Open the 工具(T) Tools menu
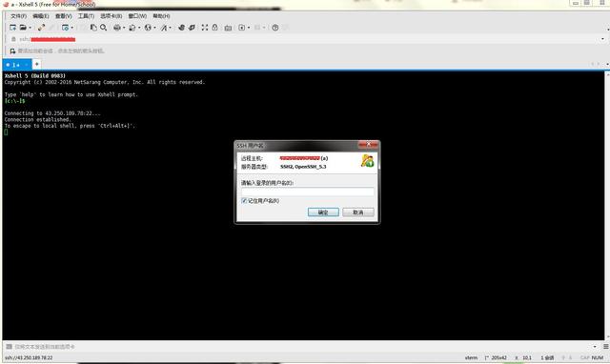Image resolution: width=610 pixels, height=364 pixels. point(86,16)
